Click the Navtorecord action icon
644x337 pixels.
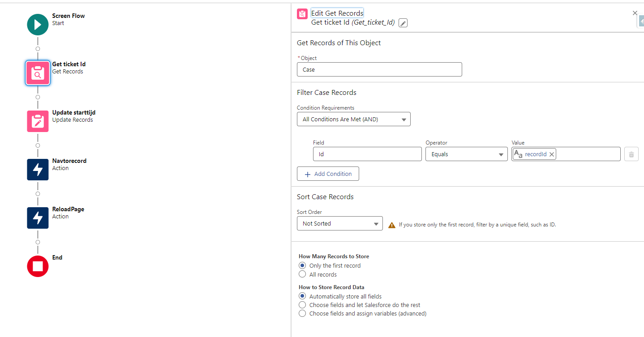(38, 170)
